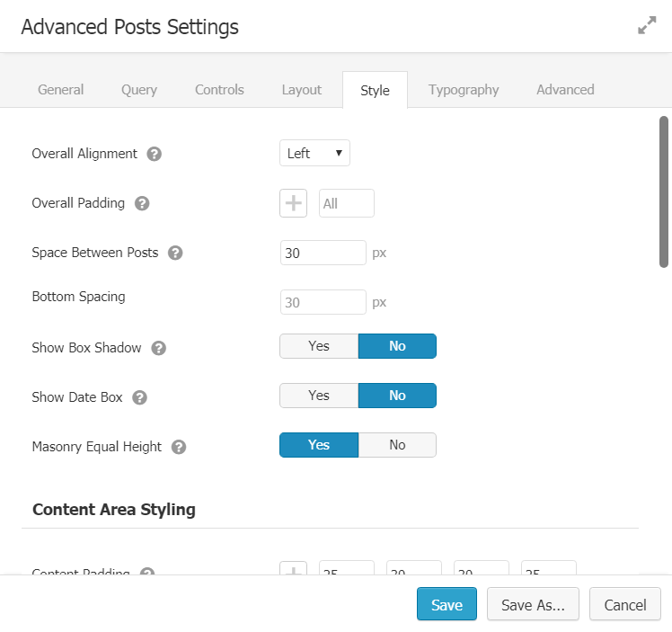Disable Masonry Equal Height with No
This screenshot has height=632, width=672.
coord(397,445)
